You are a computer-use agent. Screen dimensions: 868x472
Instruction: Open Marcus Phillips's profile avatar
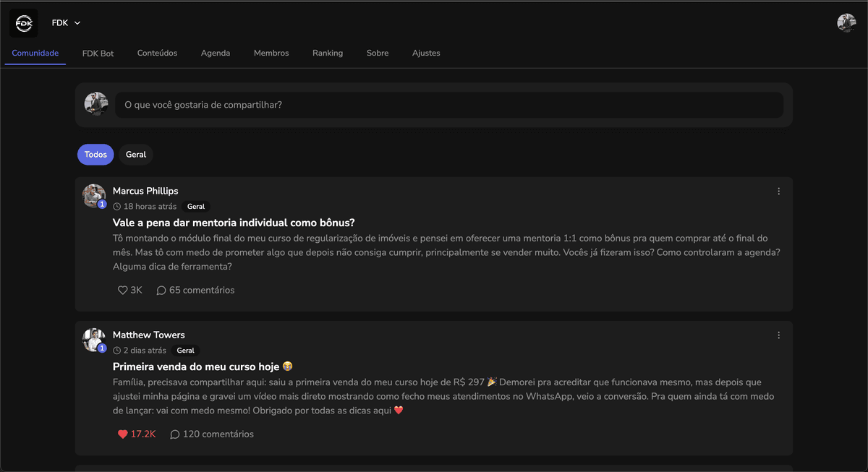[94, 195]
